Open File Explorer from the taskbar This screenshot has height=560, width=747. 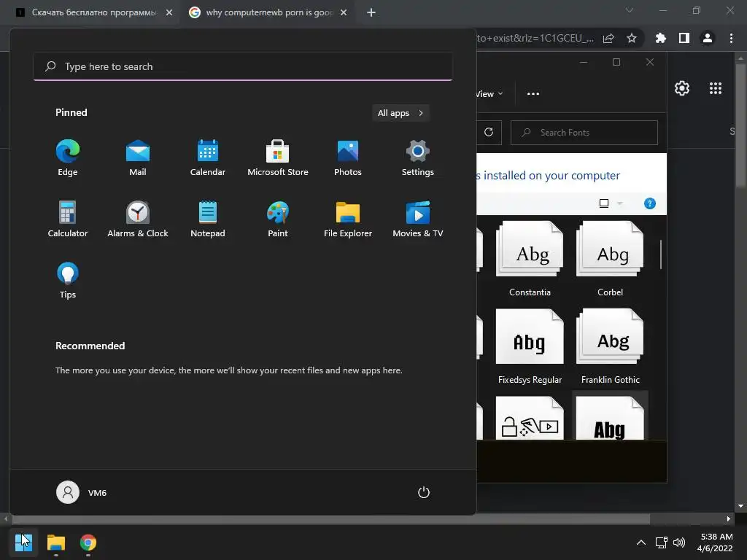[x=55, y=542]
